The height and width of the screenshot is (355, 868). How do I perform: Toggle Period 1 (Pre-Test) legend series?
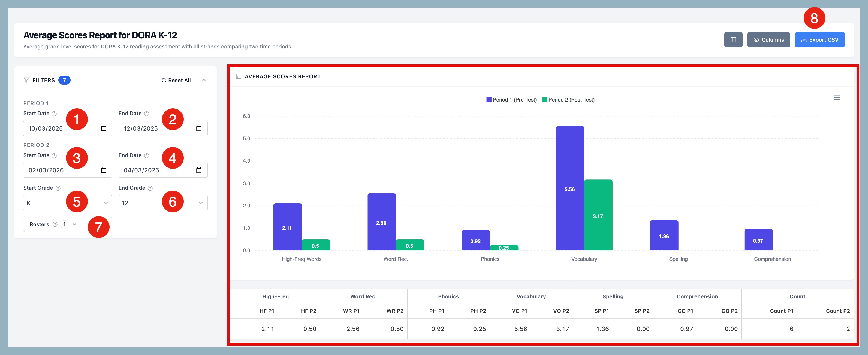[511, 100]
